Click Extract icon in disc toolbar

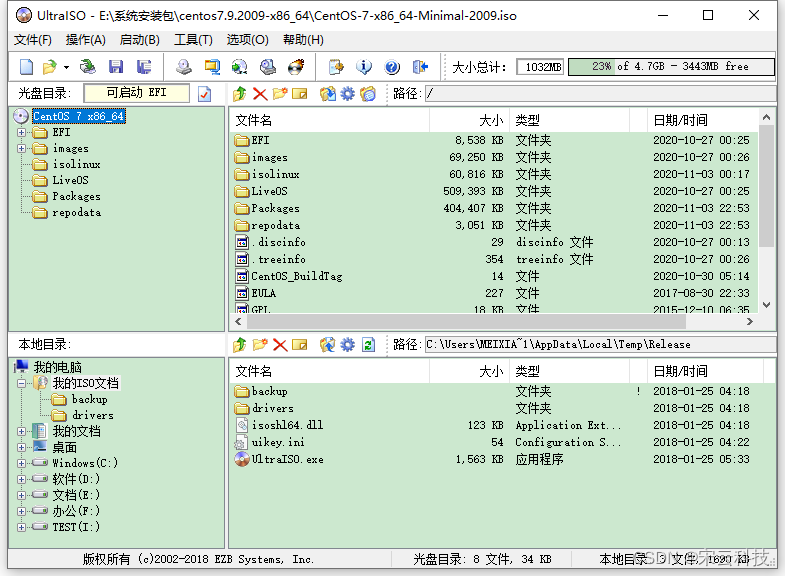(x=328, y=94)
